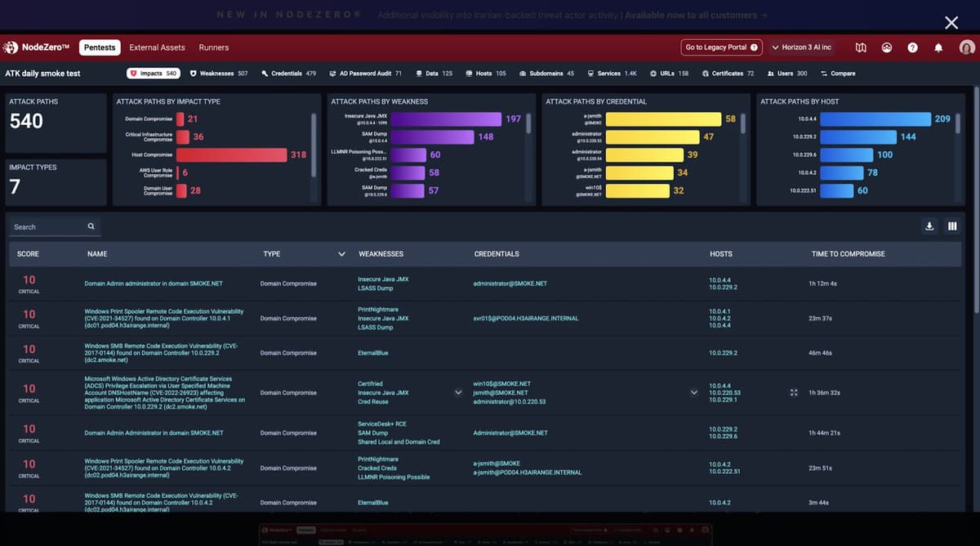Switch to the Pentests tab
Screen dimensions: 980x546
pos(100,47)
